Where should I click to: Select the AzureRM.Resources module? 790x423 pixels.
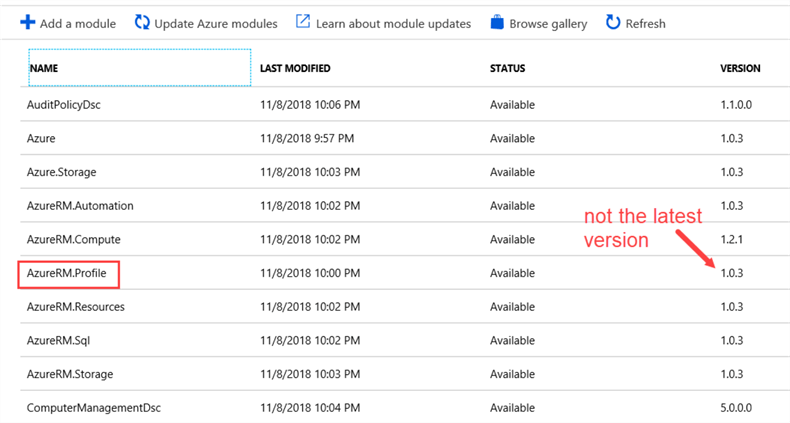point(76,307)
